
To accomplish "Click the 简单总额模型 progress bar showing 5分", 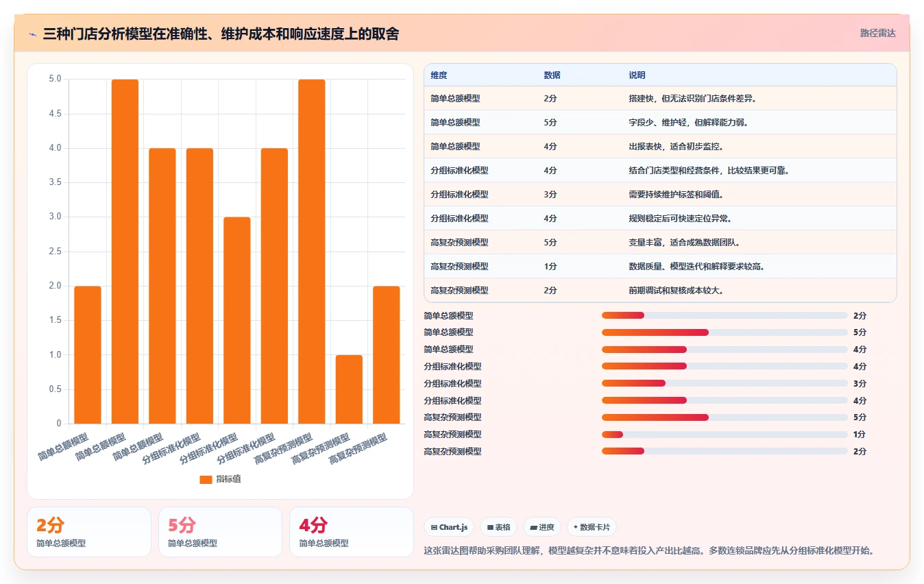I will coord(725,332).
